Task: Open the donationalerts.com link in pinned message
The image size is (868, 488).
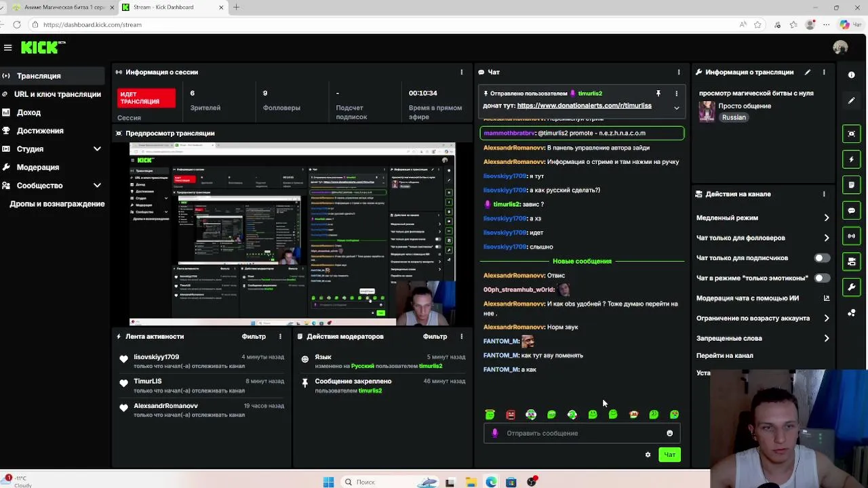Action: [x=584, y=106]
